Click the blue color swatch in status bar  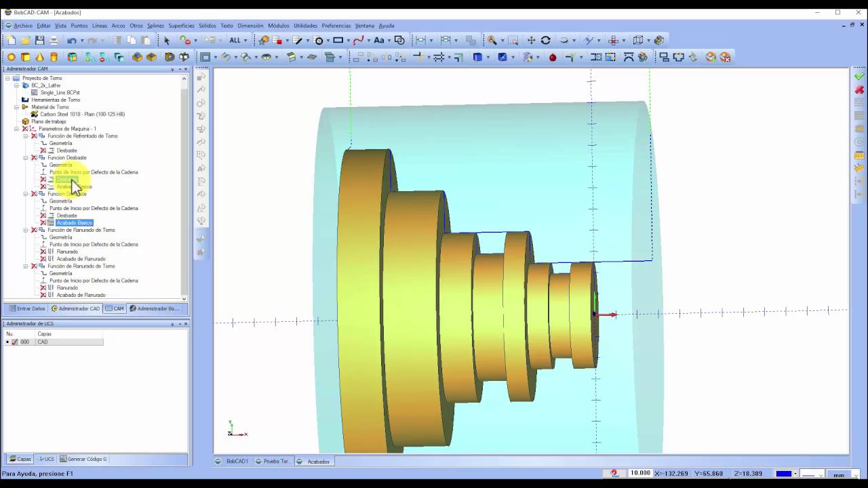click(x=784, y=474)
